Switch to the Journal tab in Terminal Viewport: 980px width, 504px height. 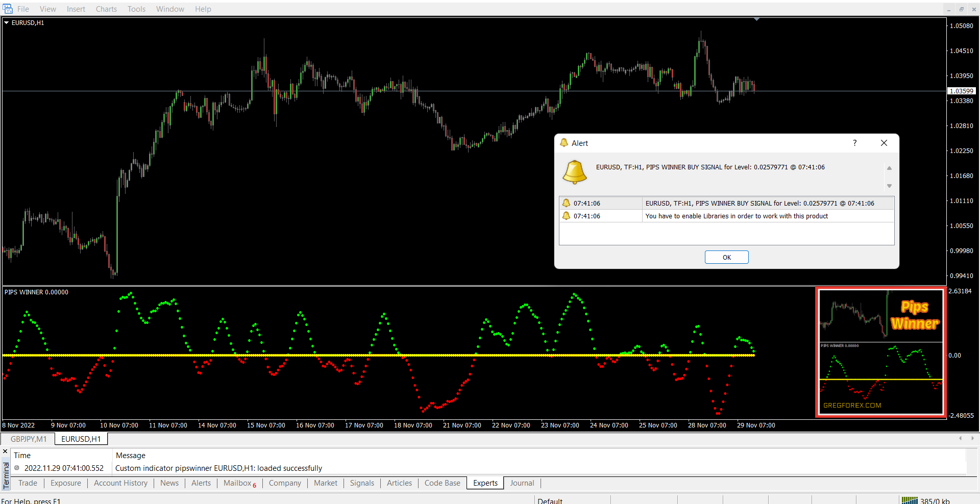coord(522,483)
